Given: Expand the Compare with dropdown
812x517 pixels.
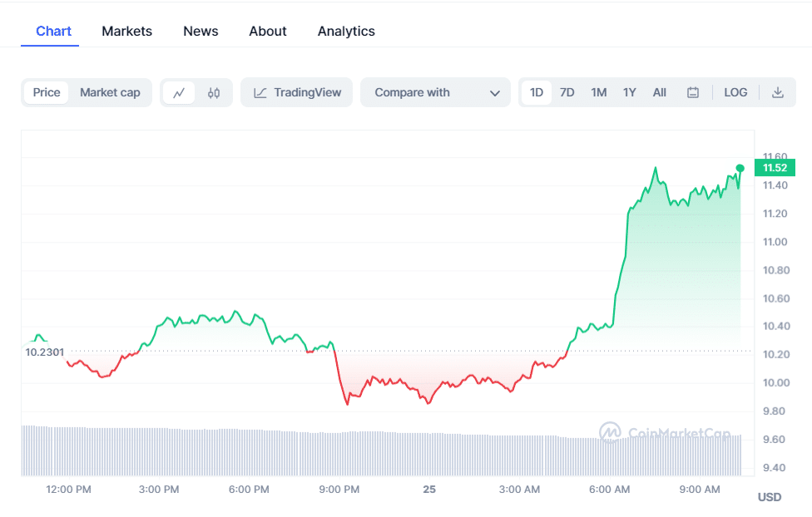Looking at the screenshot, I should tap(435, 92).
